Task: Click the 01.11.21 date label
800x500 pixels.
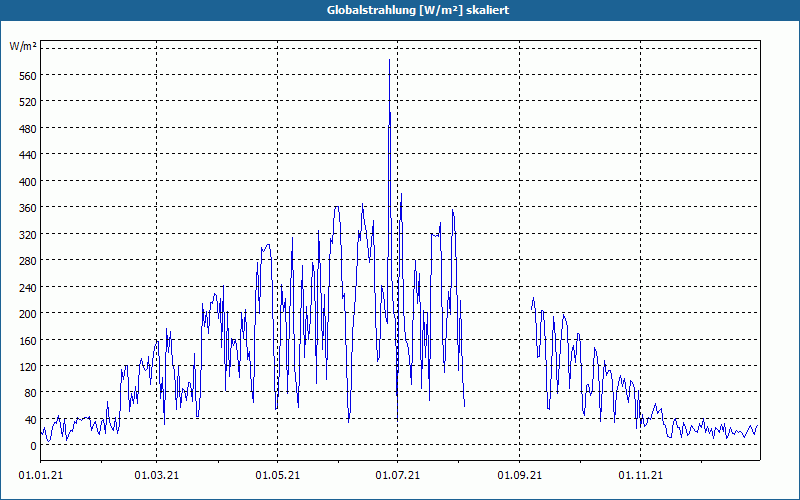Action: coord(640,476)
